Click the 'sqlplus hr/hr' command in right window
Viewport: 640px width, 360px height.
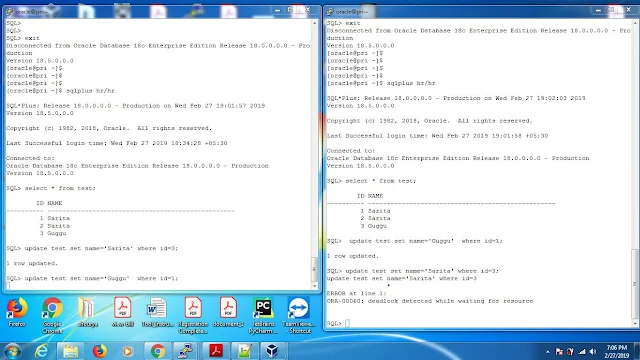[x=411, y=83]
